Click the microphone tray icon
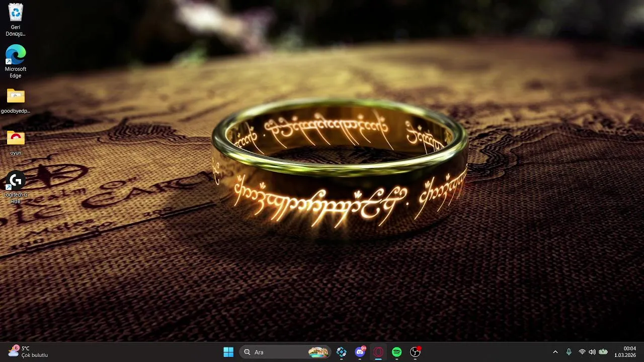Viewport: 644px width, 362px height. tap(569, 352)
